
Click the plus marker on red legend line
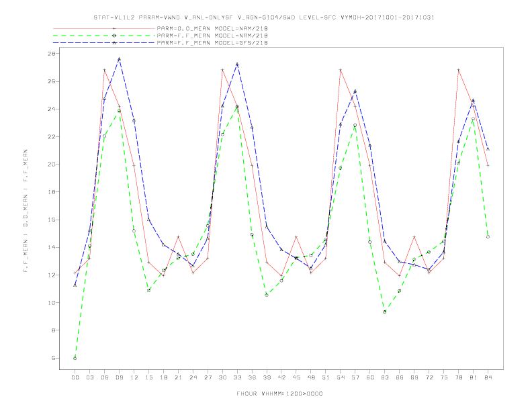114,28
